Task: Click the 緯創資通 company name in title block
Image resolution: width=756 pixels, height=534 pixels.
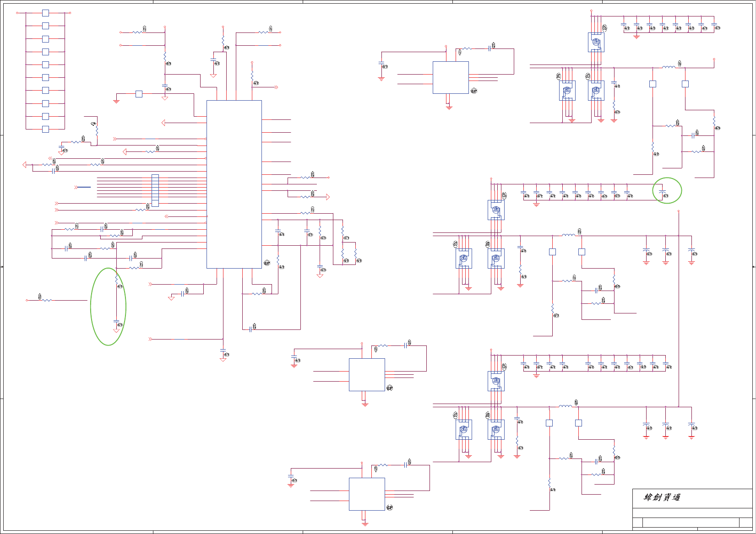Action: 662,497
